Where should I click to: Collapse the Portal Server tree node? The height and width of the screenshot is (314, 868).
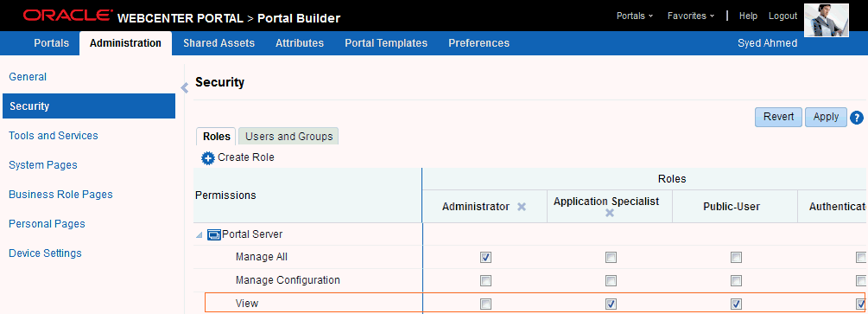(199, 235)
